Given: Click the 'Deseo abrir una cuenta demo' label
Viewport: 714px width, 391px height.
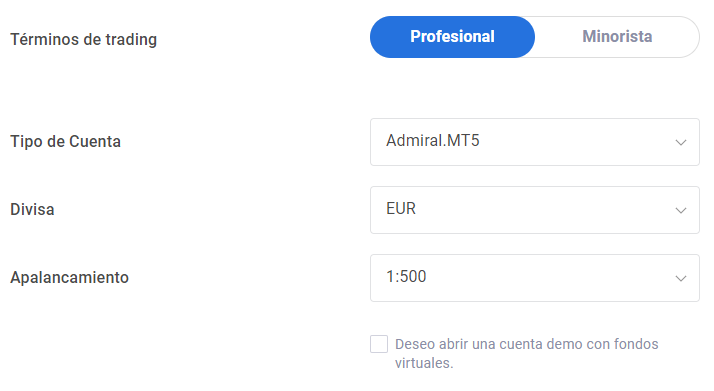Looking at the screenshot, I should [x=526, y=353].
